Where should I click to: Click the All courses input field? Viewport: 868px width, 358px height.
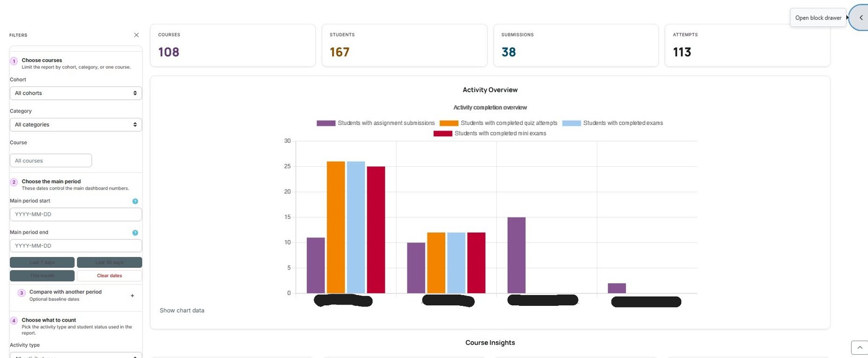51,160
